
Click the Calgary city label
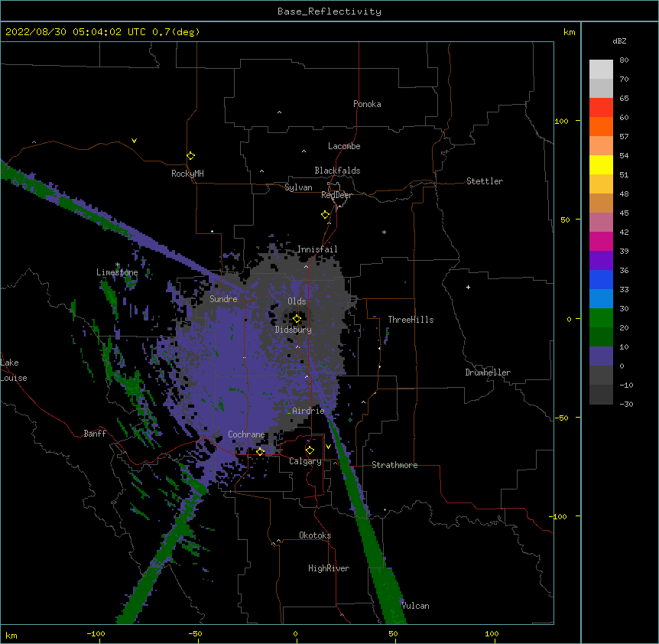click(305, 461)
